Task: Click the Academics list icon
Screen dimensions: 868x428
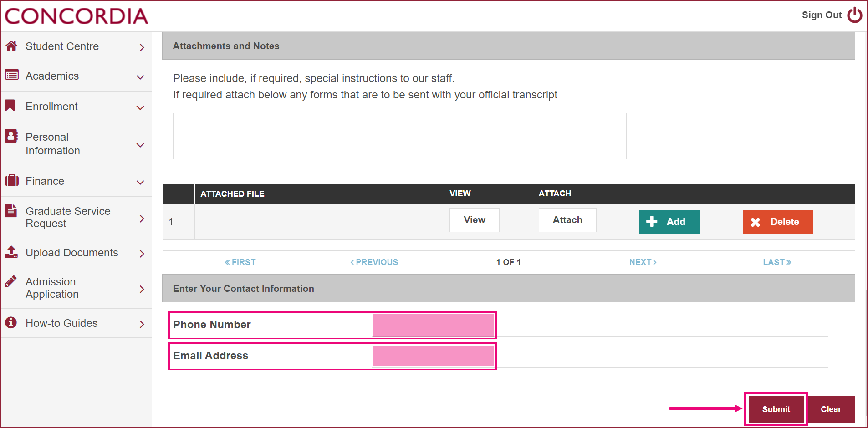Action: (x=12, y=75)
